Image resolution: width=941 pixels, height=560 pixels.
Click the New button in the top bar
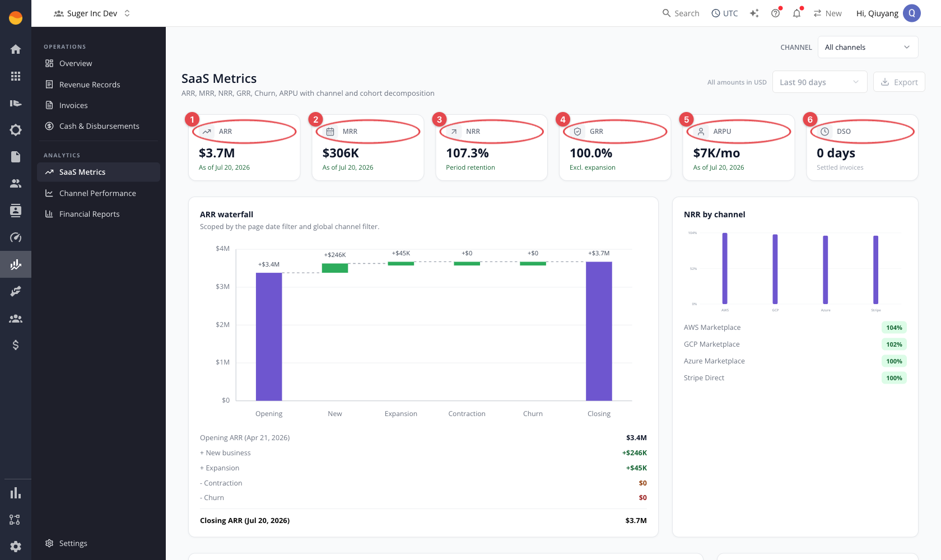(x=827, y=13)
